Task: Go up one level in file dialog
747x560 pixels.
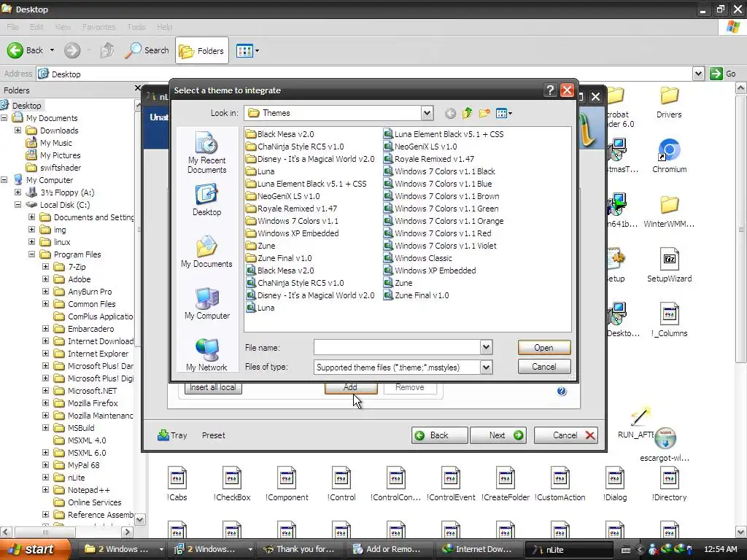Action: [x=468, y=113]
